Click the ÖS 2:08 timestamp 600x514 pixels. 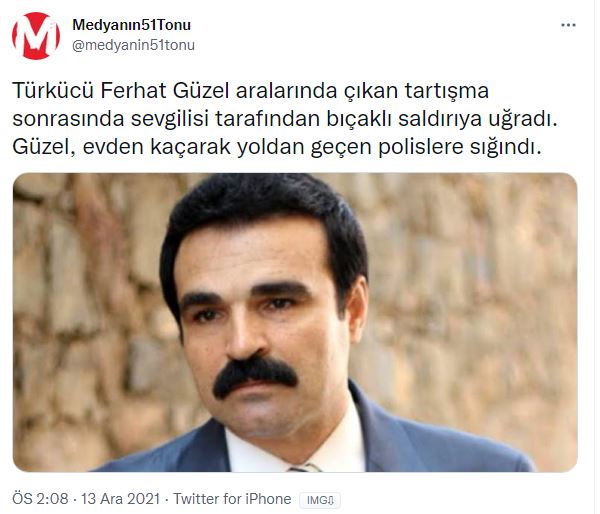click(x=41, y=499)
